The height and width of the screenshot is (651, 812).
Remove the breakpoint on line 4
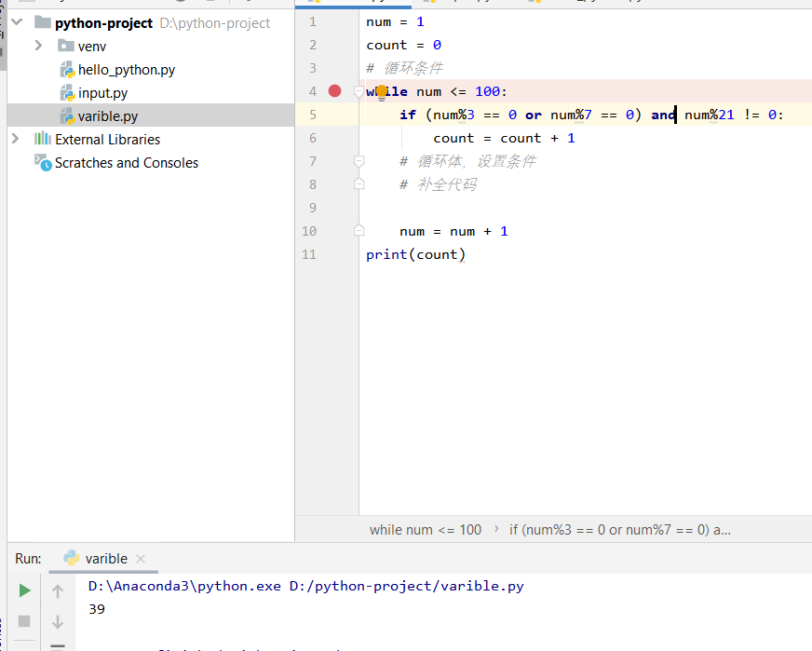pos(335,91)
